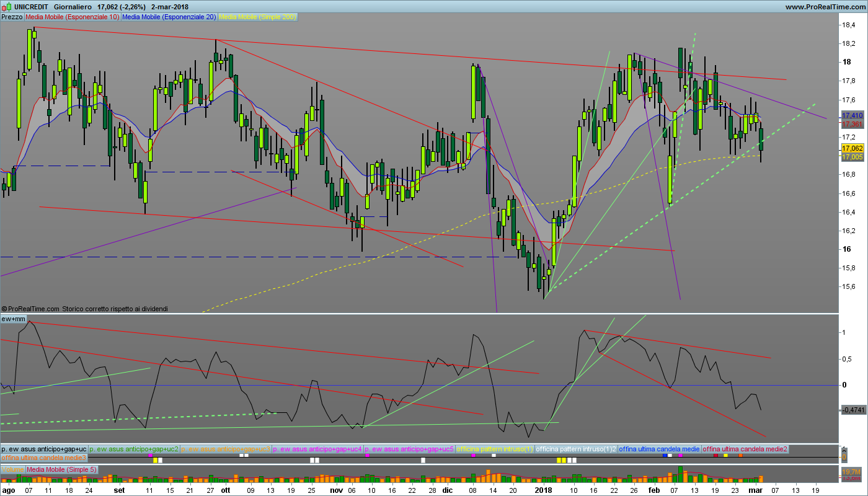Select the p. ew asus anticipo+gap+uc5 label
Viewport: 868px width, 496px height.
(x=409, y=448)
